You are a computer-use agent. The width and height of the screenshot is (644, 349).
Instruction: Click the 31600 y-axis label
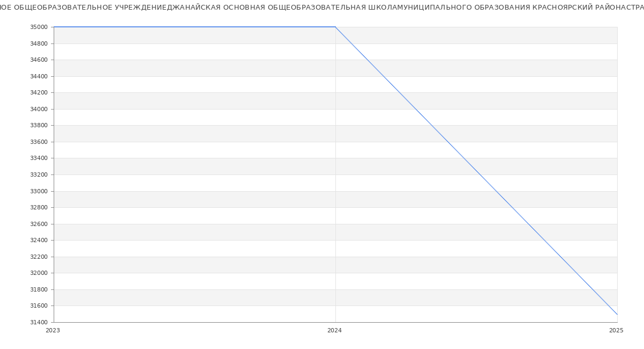[39, 306]
